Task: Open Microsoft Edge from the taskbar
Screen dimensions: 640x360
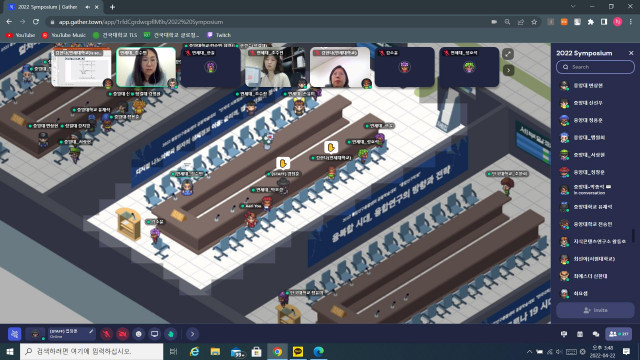Action: (319, 351)
